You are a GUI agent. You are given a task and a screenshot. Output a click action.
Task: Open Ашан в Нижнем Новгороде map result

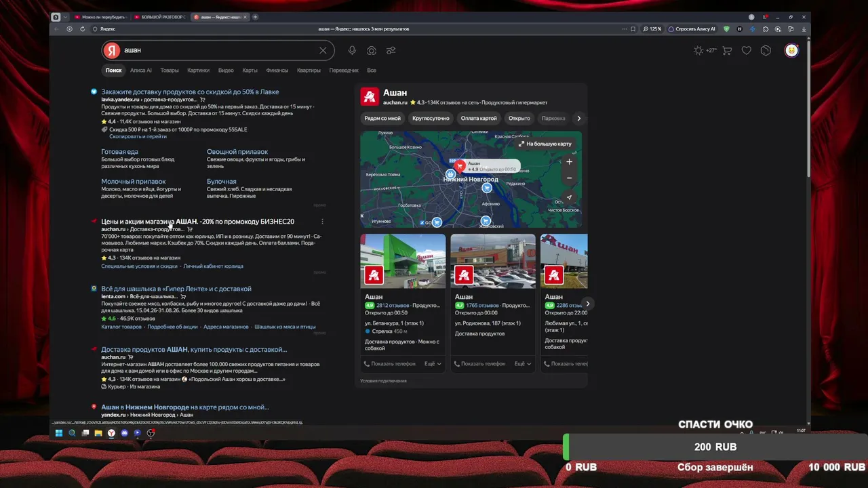click(185, 407)
